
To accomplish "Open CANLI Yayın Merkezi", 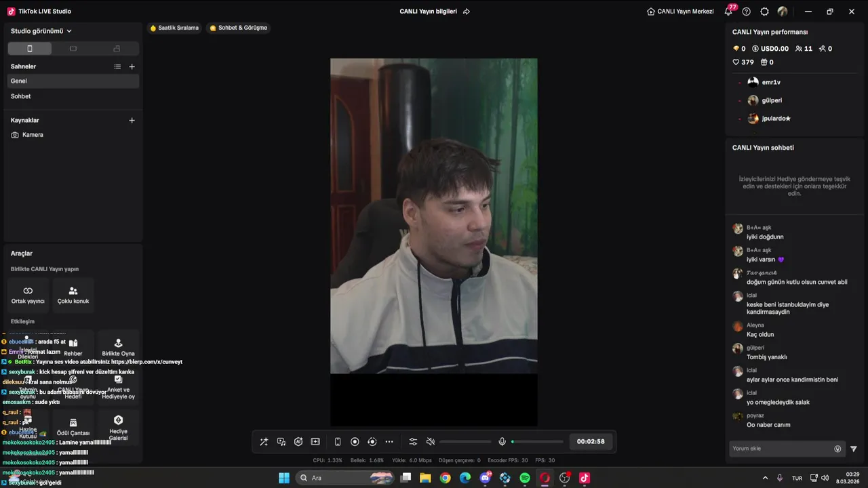I will coord(680,12).
